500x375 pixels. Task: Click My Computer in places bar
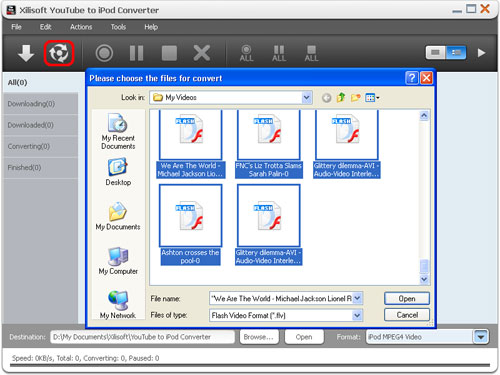point(118,261)
